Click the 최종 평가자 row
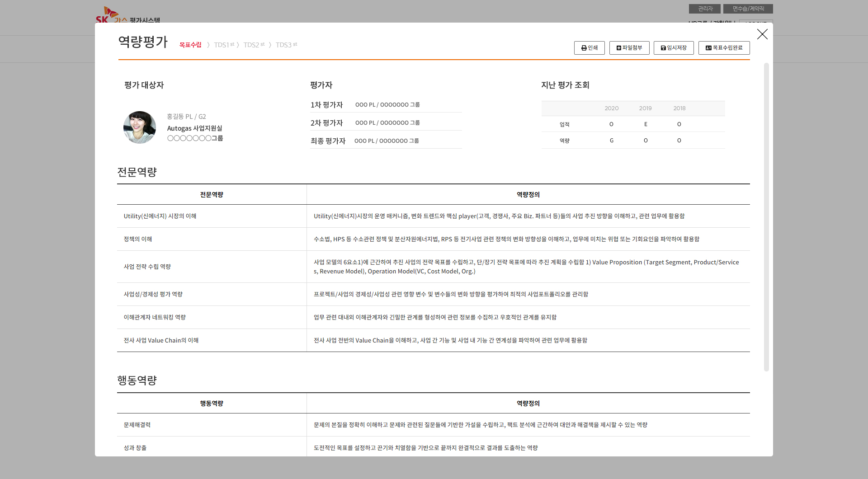The height and width of the screenshot is (479, 868). point(386,141)
